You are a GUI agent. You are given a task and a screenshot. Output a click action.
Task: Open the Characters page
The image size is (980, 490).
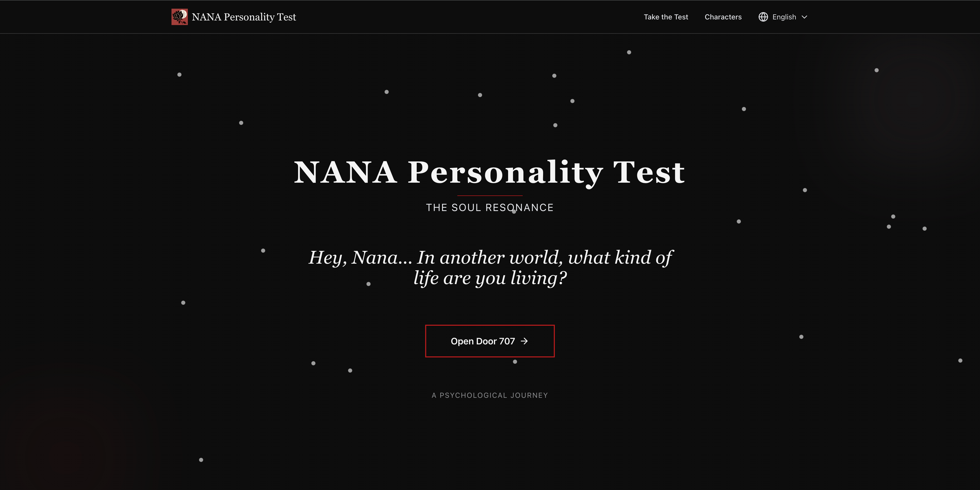tap(723, 17)
